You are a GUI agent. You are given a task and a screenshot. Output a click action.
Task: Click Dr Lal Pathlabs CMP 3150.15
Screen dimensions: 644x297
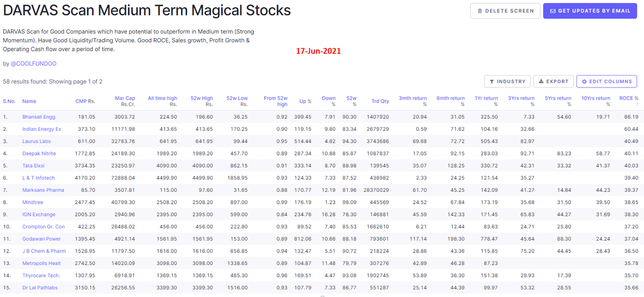85,288
